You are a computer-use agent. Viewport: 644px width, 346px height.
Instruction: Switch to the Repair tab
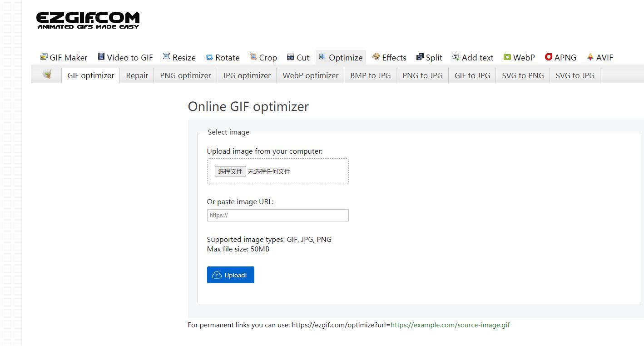137,75
